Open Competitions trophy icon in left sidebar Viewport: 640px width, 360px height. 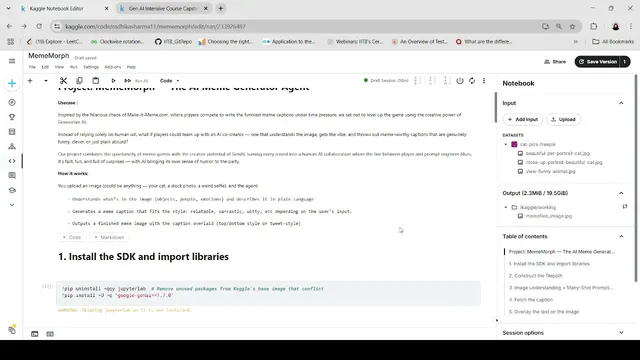click(12, 117)
